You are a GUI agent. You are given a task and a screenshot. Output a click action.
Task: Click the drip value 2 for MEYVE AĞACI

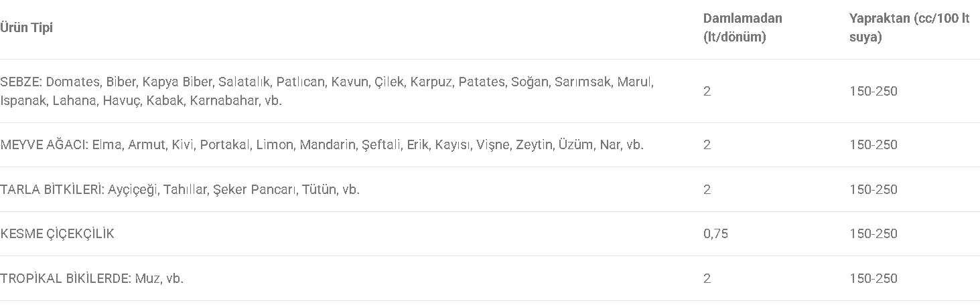[707, 145]
